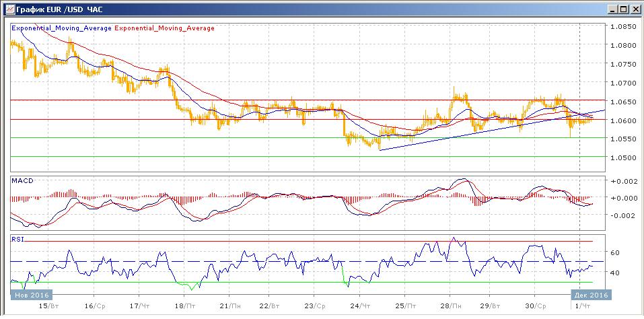Minimize the EUR/USD chart window

(x=612, y=9)
